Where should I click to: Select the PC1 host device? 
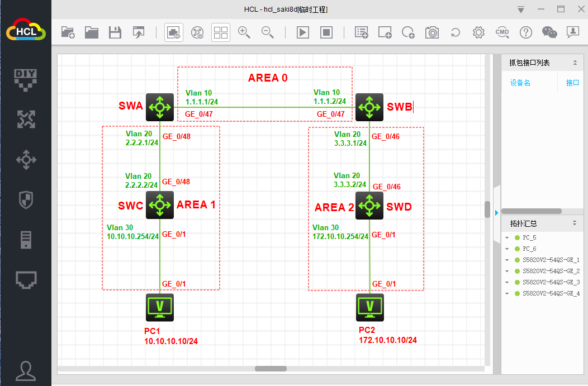tap(160, 307)
